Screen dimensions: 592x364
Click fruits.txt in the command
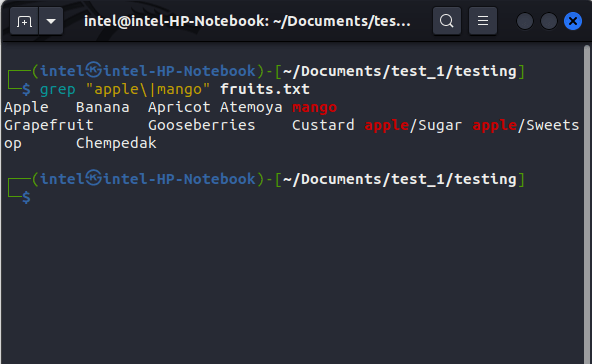(x=265, y=89)
